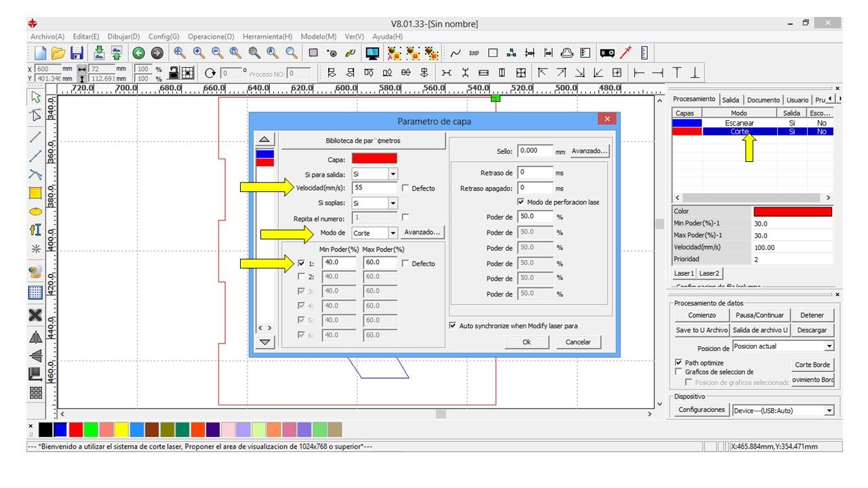Toggle Defecto checkbox next to Max Poder
The image size is (868, 488).
tap(406, 264)
